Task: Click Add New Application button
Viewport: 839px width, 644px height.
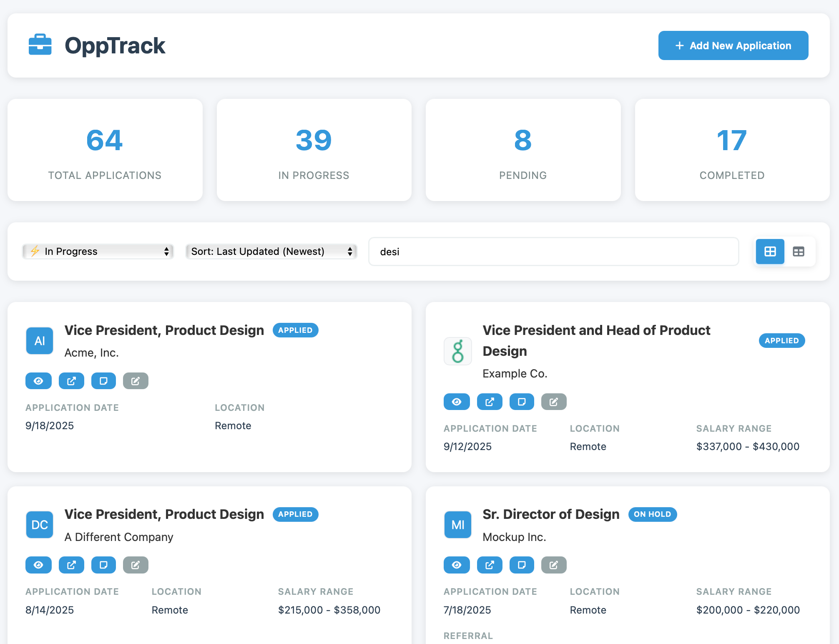Action: [x=733, y=45]
